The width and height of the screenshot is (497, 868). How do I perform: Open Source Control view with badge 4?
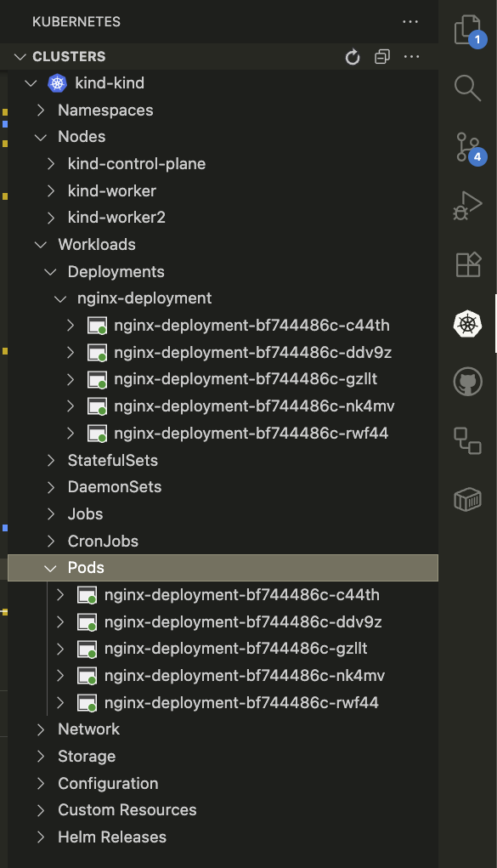point(469,149)
